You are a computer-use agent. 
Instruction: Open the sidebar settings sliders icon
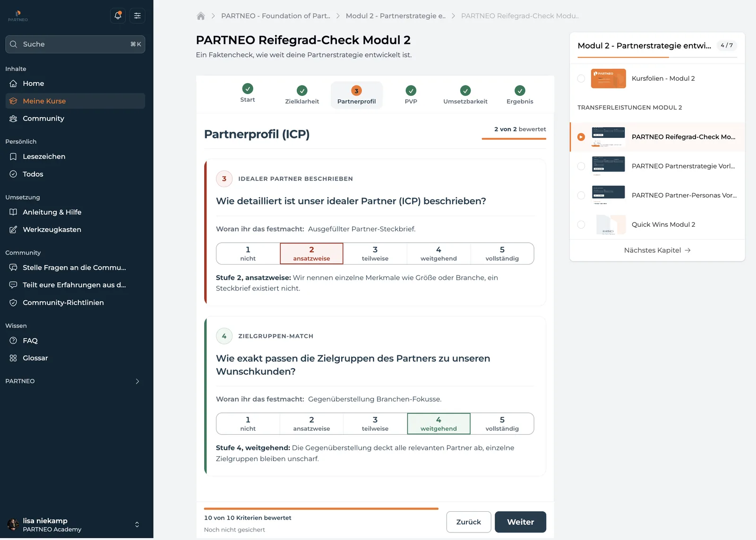137,16
